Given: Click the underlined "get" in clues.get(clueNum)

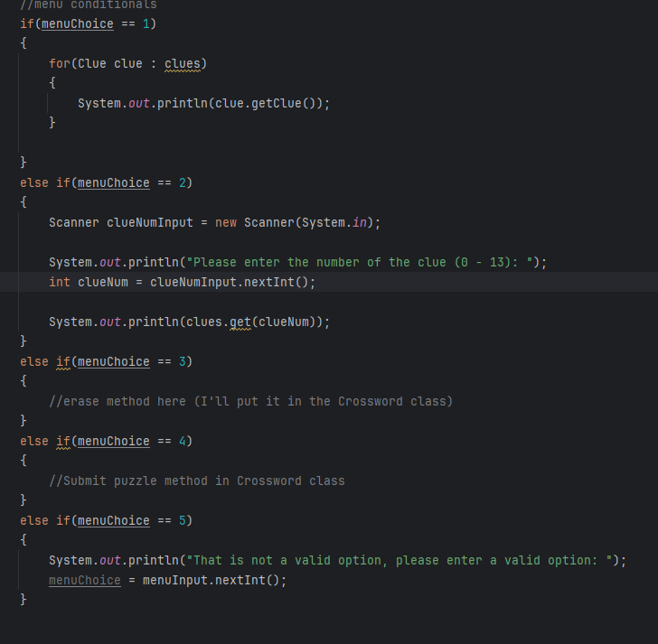Looking at the screenshot, I should click(240, 322).
